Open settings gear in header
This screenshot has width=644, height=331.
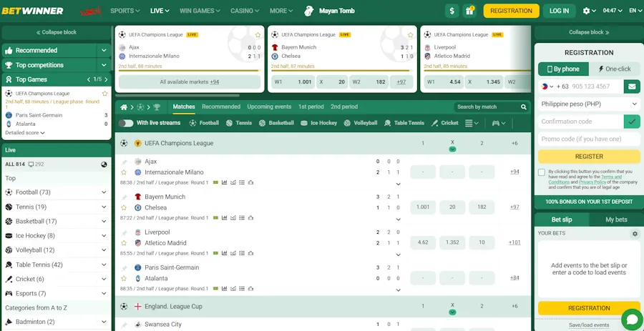[587, 11]
